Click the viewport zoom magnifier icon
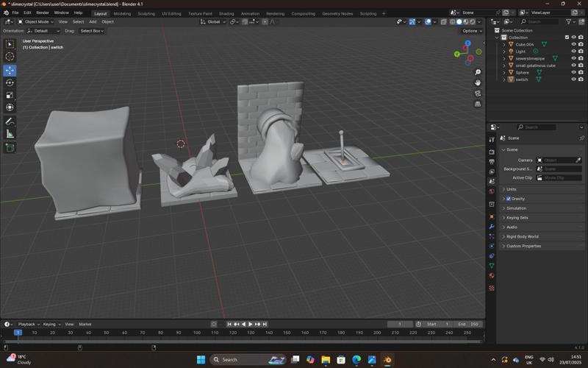 coord(478,72)
